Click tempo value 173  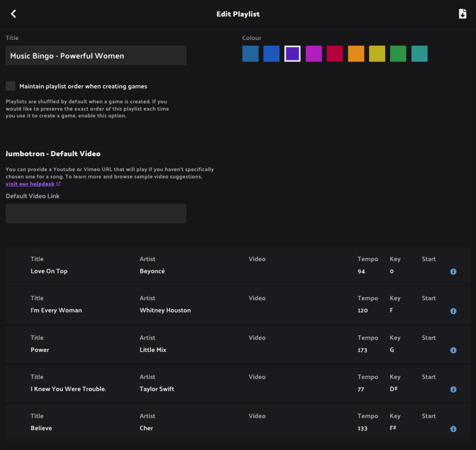(362, 350)
